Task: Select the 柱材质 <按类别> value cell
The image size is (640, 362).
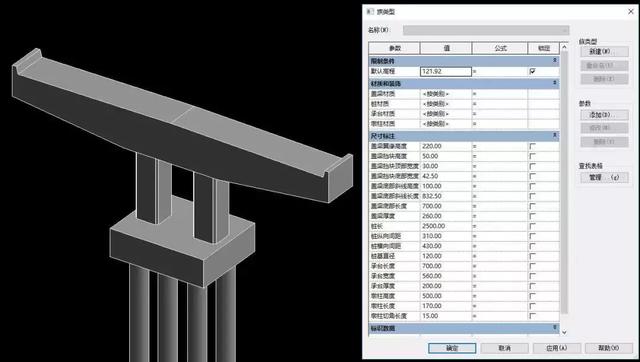Action: [446, 104]
